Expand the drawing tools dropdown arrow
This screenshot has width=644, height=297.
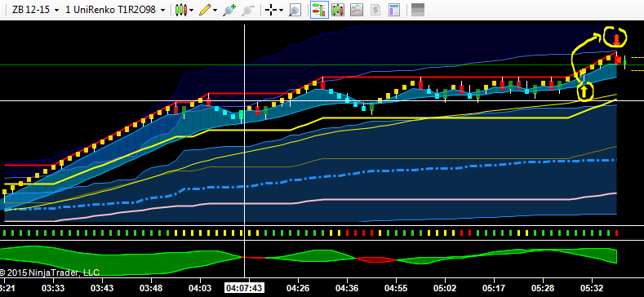pyautogui.click(x=215, y=11)
